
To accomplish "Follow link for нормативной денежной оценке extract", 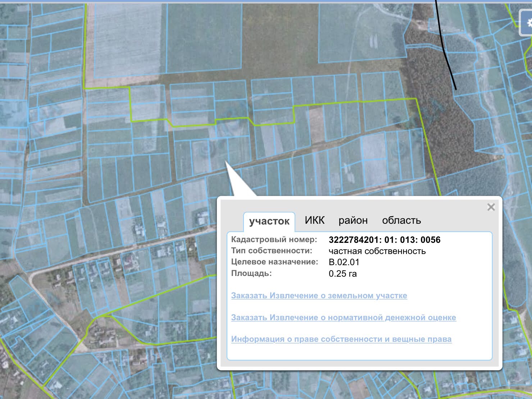I will click(344, 317).
